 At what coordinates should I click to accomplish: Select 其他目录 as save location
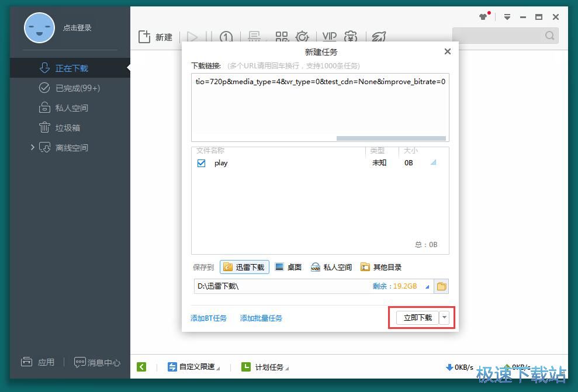(381, 267)
